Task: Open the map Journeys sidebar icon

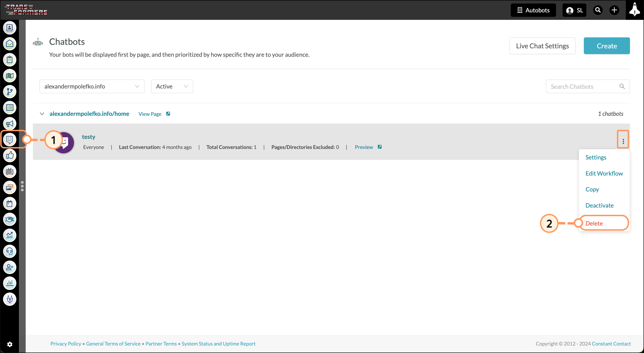Action: [x=10, y=76]
